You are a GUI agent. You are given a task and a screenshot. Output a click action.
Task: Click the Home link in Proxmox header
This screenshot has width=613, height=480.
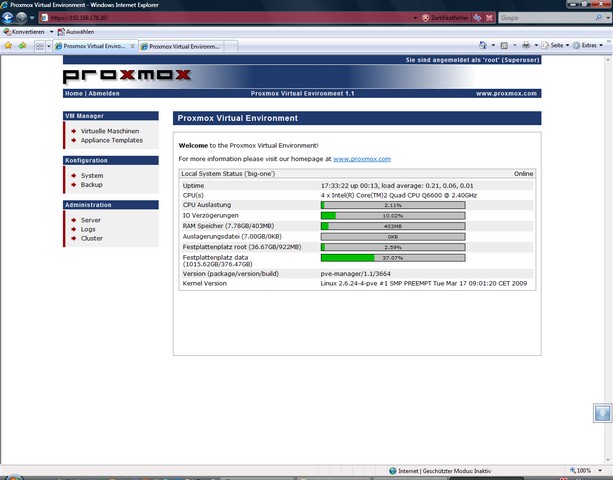[73, 93]
